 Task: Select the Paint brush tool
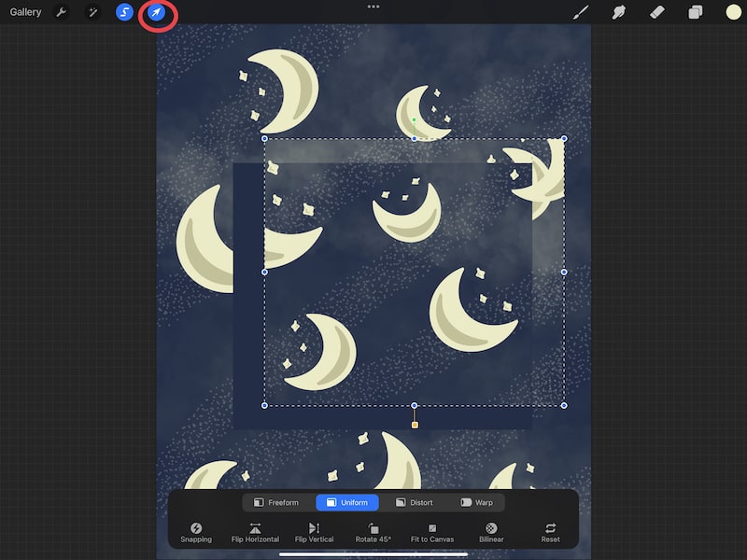point(580,12)
